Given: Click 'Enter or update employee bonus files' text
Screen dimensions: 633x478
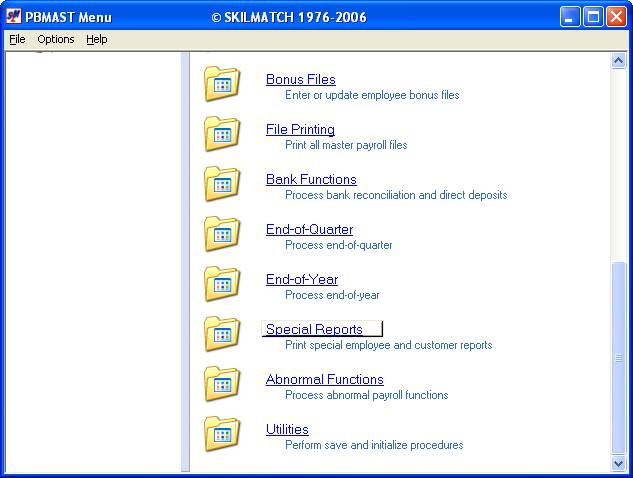Looking at the screenshot, I should tap(372, 95).
